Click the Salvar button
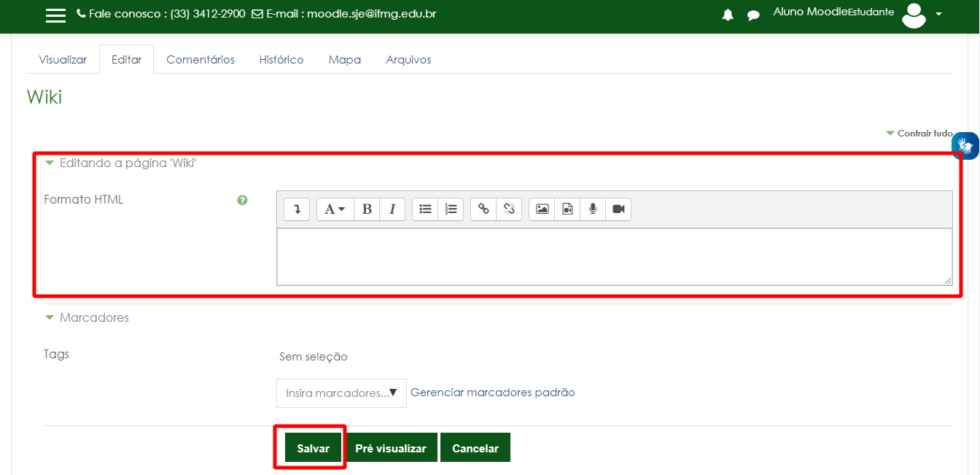The height and width of the screenshot is (475, 980). (313, 447)
